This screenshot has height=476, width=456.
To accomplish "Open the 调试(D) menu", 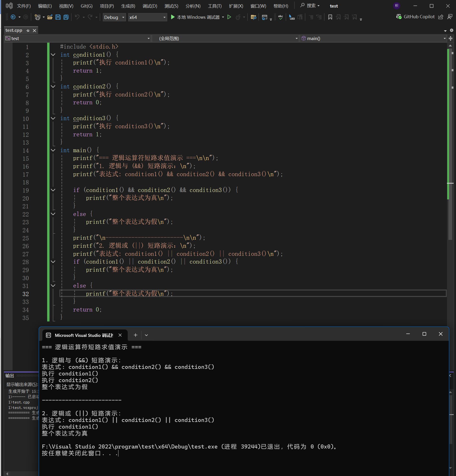I will [150, 6].
